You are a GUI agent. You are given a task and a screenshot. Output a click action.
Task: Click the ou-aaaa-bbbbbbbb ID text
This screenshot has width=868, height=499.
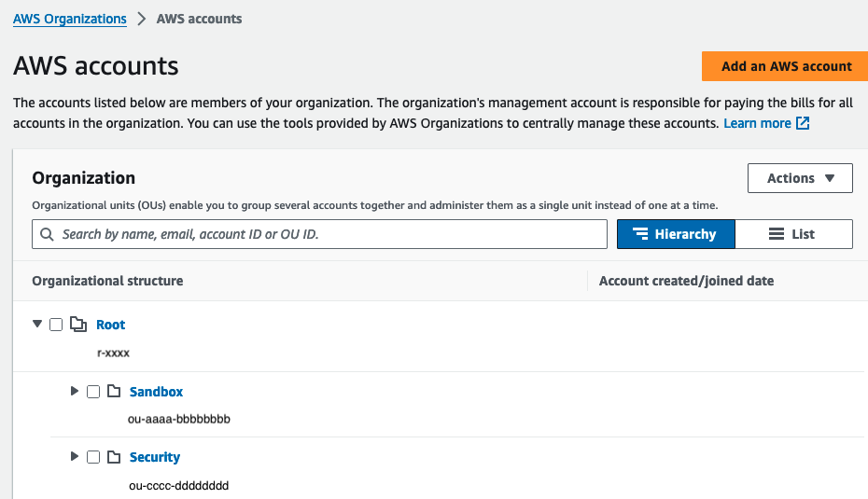pos(179,419)
